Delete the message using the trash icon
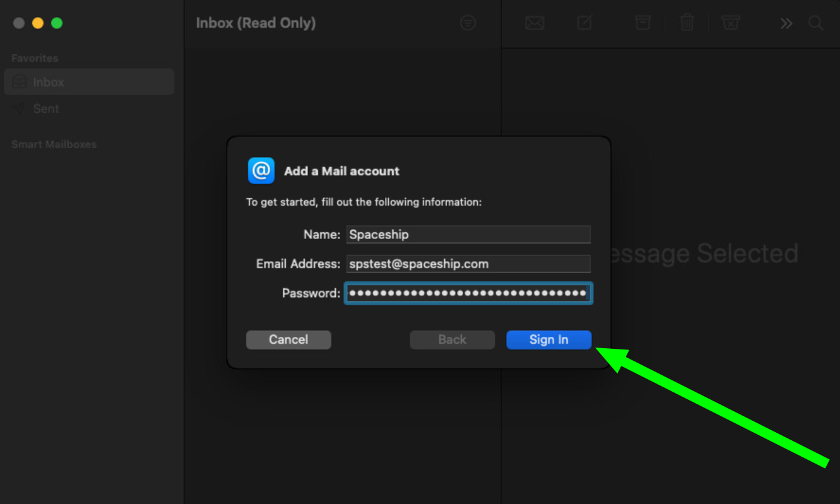Viewport: 840px width, 504px height. (687, 23)
